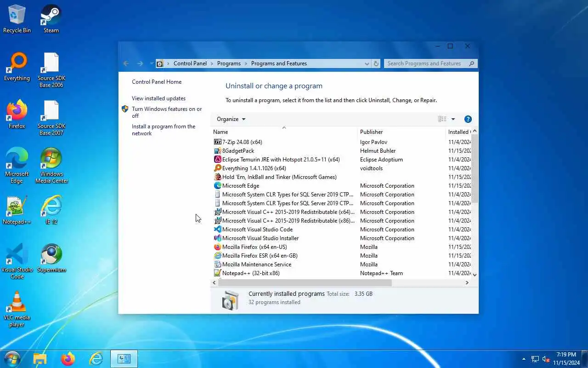Select the Windows Media Center shortcut

click(x=51, y=166)
